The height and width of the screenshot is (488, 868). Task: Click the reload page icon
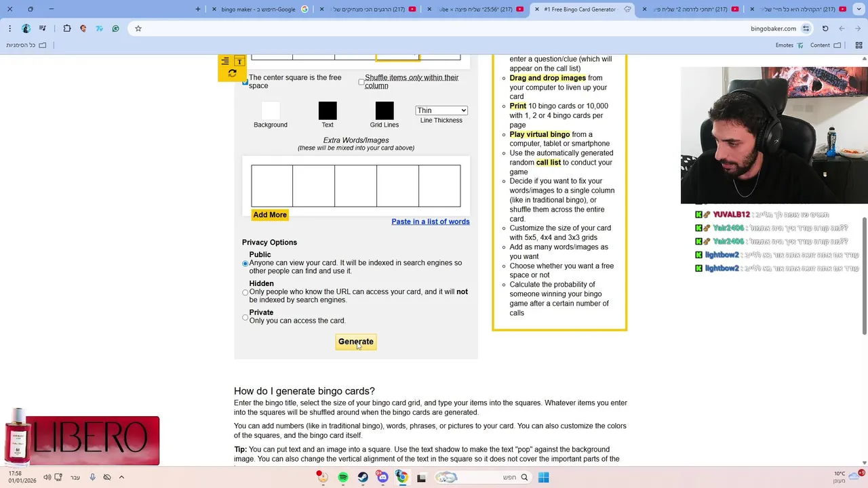tap(825, 28)
